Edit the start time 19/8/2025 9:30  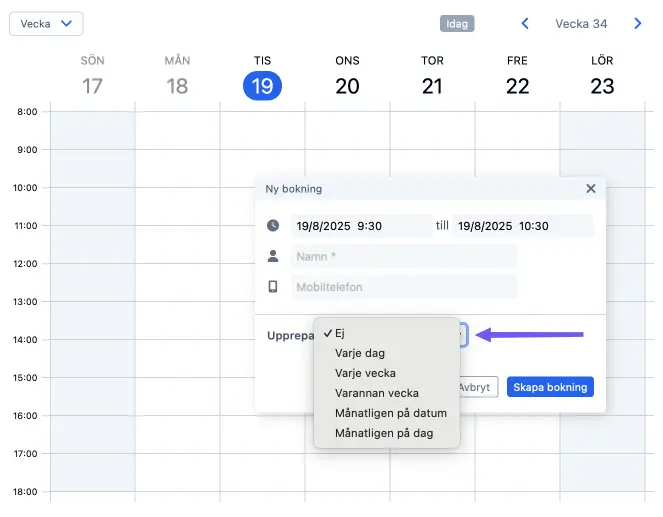pyautogui.click(x=361, y=226)
